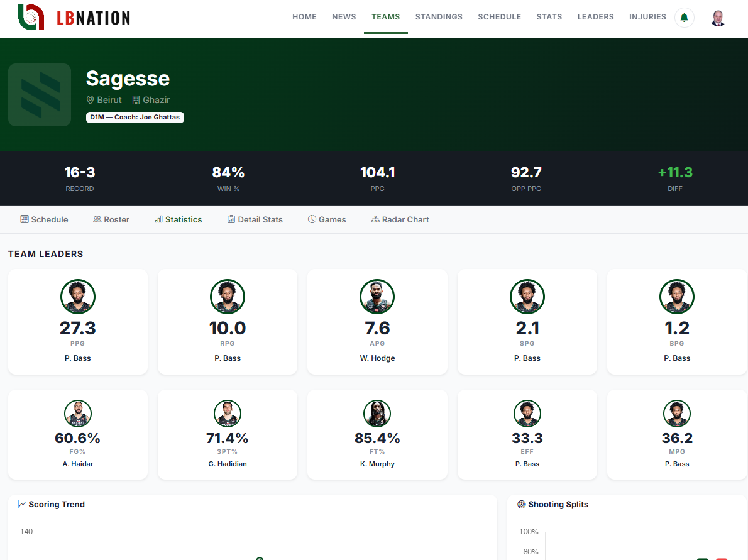Screen dimensions: 748x560
Task: Click the Scoring Trend chart icon
Action: (22, 504)
